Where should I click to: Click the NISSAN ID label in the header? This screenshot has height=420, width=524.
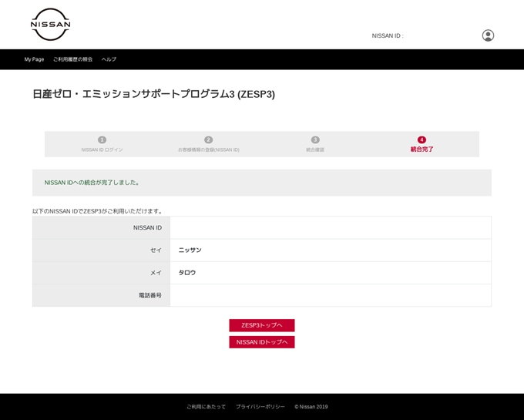pos(387,36)
